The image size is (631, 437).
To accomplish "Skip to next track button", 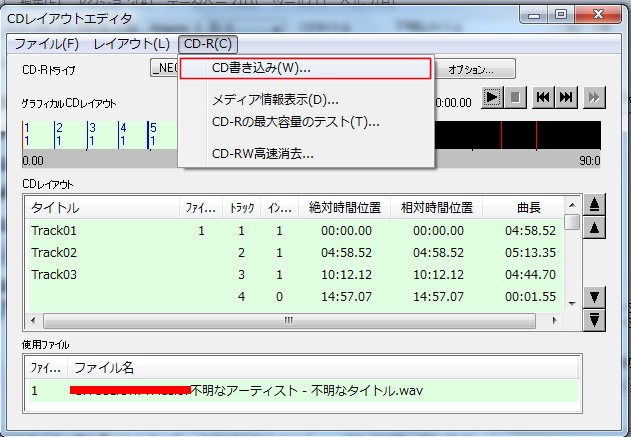I will coord(566,97).
